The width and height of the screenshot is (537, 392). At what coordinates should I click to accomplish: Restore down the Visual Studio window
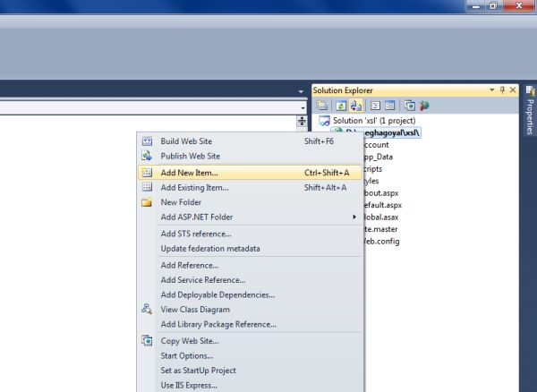[493, 6]
